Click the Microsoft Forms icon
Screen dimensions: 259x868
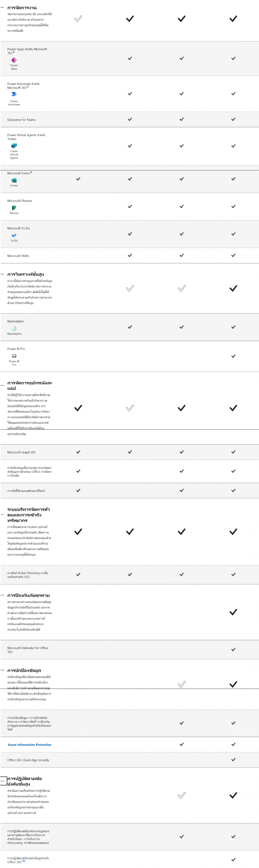[14, 180]
